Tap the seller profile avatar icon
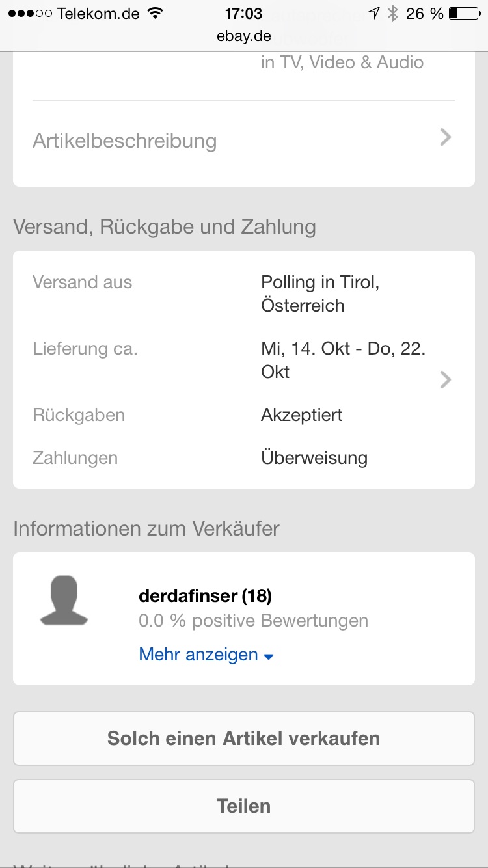The width and height of the screenshot is (488, 868). (64, 601)
